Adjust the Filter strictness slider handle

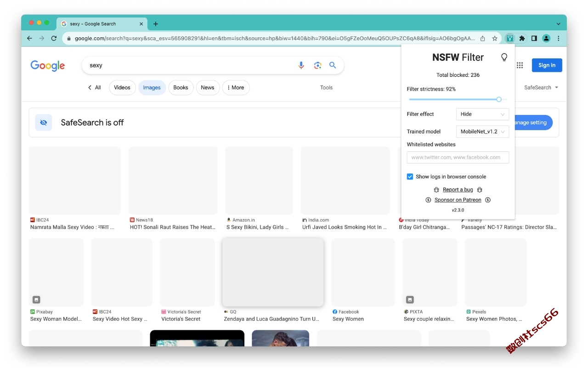tap(499, 99)
